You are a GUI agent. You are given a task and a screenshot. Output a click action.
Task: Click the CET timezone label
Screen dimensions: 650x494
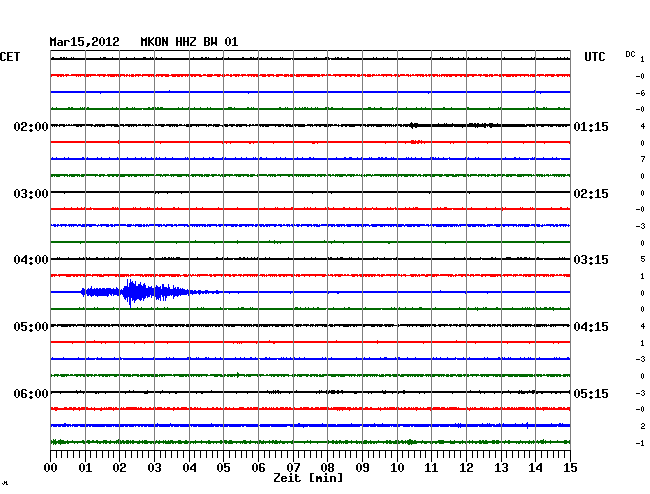point(10,57)
